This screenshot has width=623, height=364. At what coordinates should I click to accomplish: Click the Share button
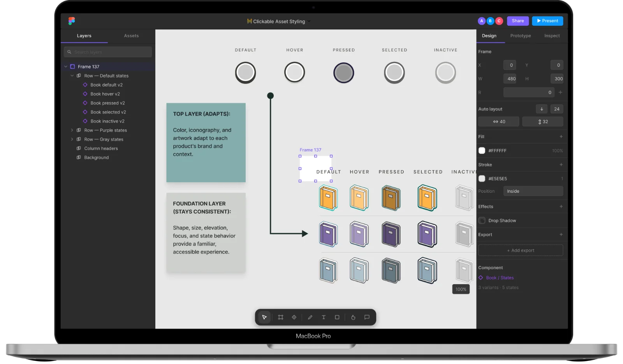518,21
